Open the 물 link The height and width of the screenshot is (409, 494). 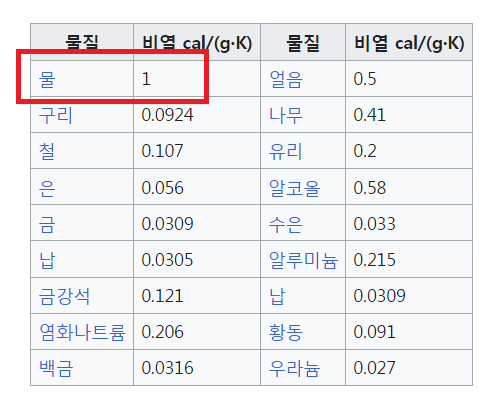[47, 80]
